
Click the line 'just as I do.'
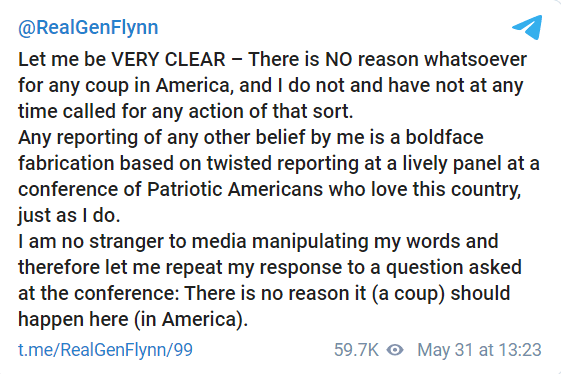tap(69, 215)
